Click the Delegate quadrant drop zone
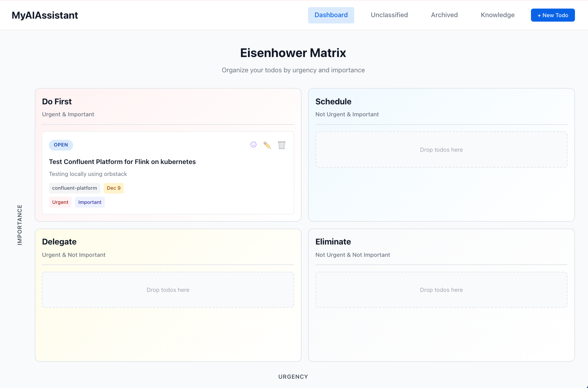Screen dimensions: 588x388 tap(168, 290)
